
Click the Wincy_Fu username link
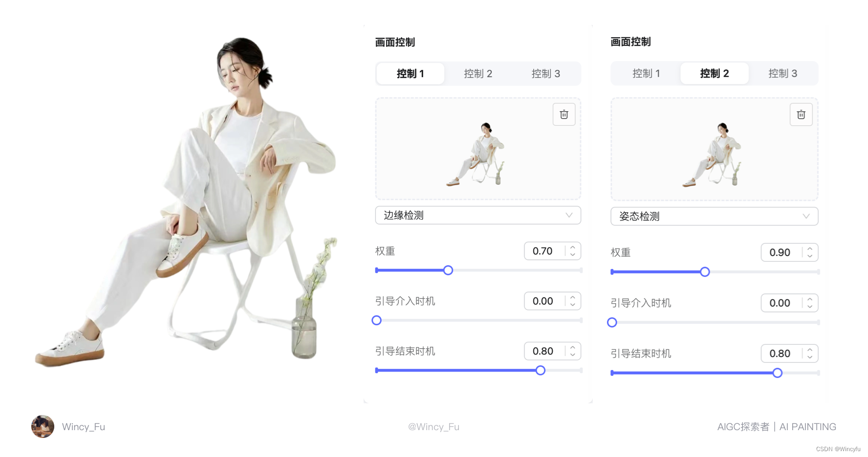click(x=83, y=427)
